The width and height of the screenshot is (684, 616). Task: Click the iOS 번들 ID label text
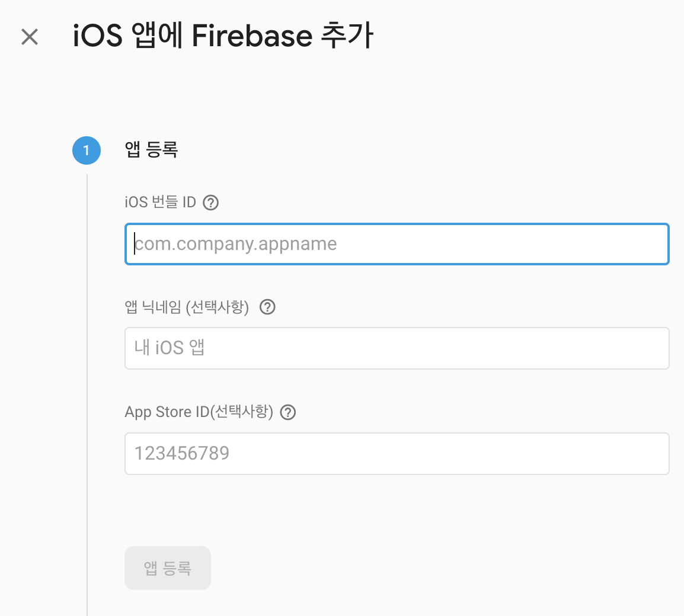[x=160, y=203]
